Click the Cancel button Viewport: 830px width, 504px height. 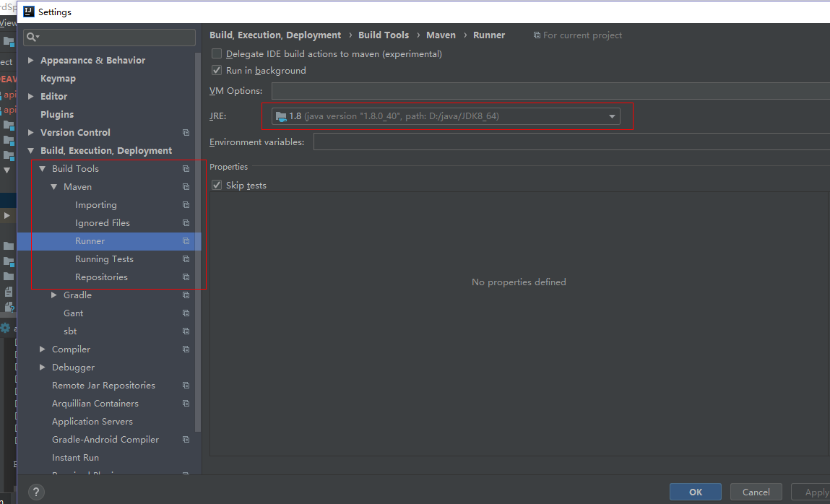[756, 492]
